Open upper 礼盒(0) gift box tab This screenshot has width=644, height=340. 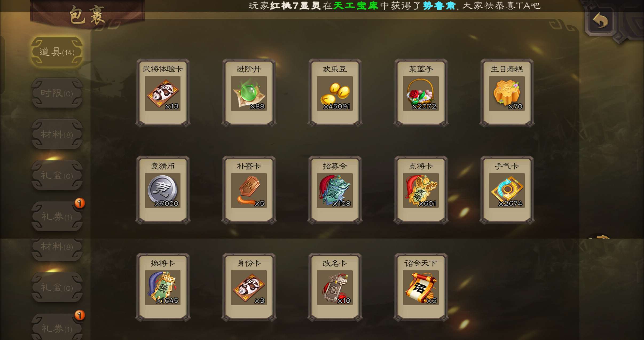coord(57,175)
